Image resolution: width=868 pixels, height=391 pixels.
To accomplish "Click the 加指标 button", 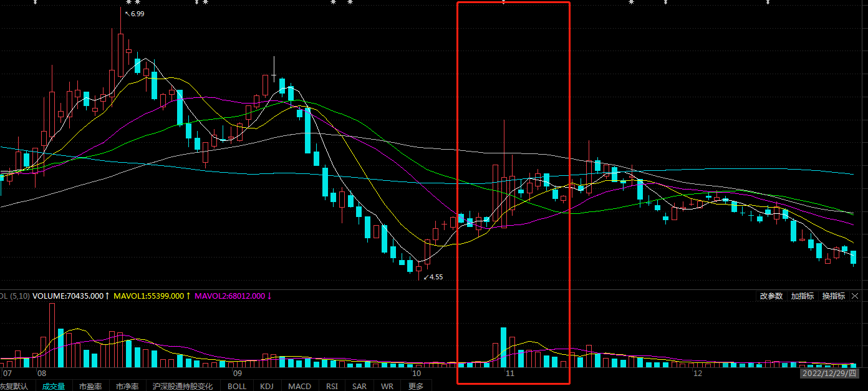I will click(803, 296).
